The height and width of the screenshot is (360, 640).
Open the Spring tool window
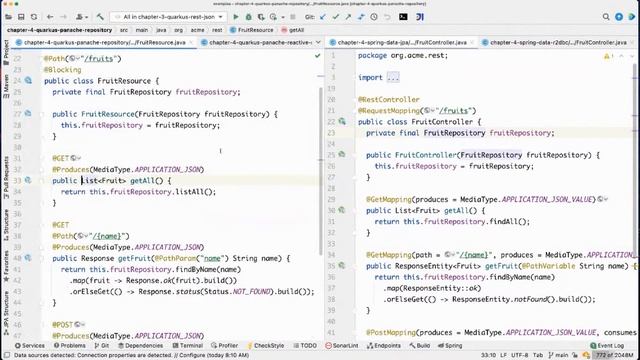(450, 345)
